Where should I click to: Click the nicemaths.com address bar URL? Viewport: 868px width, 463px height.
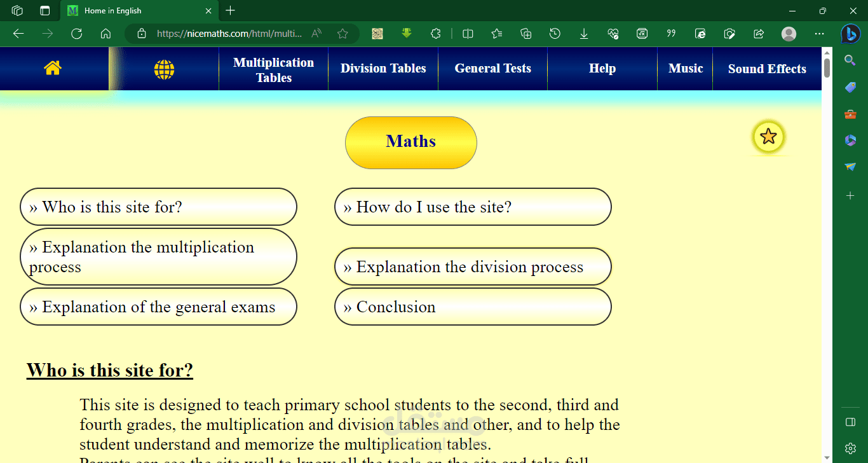229,34
